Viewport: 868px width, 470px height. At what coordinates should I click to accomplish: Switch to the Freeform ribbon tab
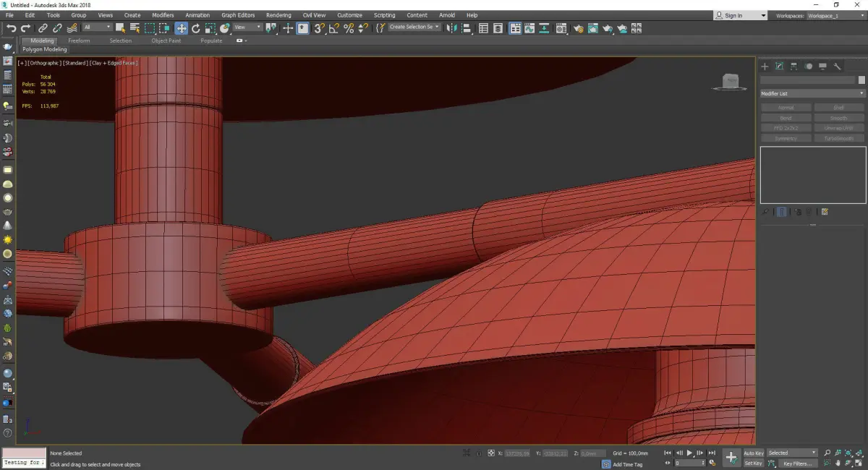point(79,40)
